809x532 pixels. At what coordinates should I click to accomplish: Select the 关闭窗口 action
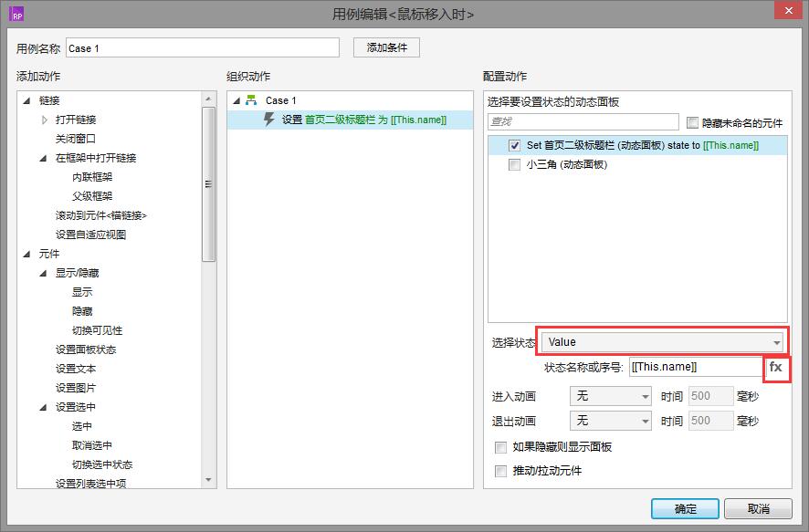pos(76,139)
